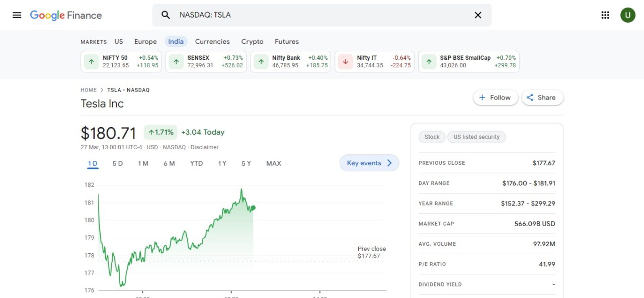The height and width of the screenshot is (298, 644).
Task: Click the 1.71% change badge
Action: (x=160, y=132)
